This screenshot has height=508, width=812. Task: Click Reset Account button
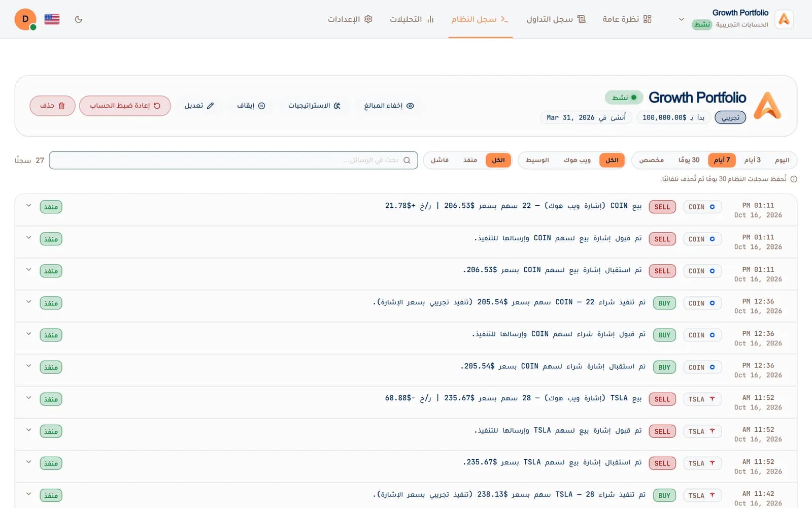point(125,106)
